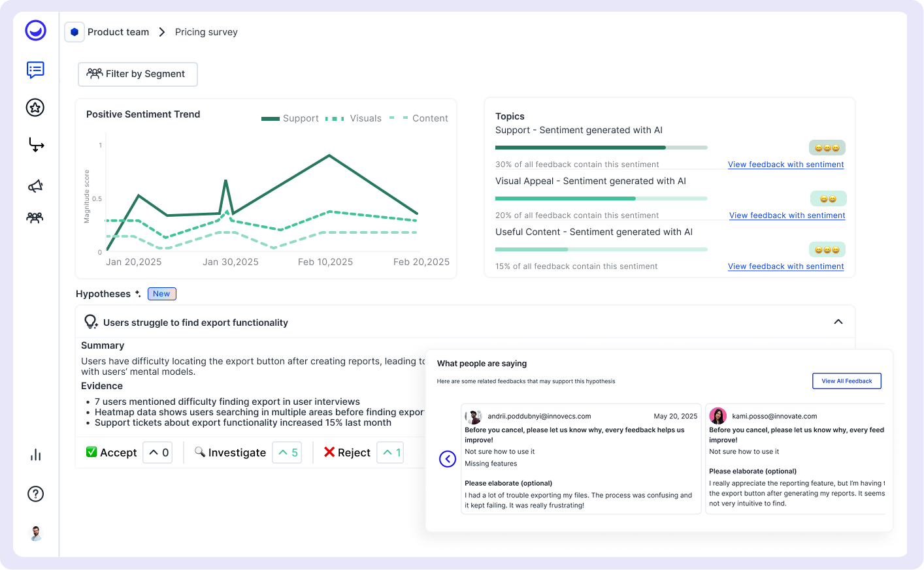Click the megaphone announcements icon

point(35,185)
